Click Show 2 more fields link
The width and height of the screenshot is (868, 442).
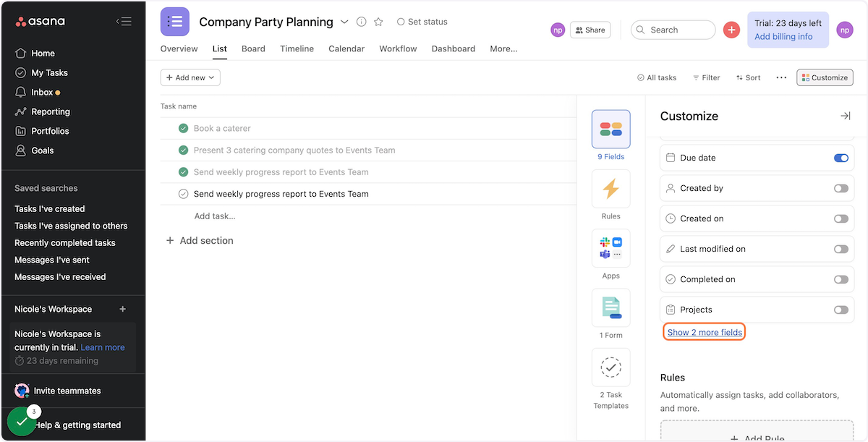705,332
